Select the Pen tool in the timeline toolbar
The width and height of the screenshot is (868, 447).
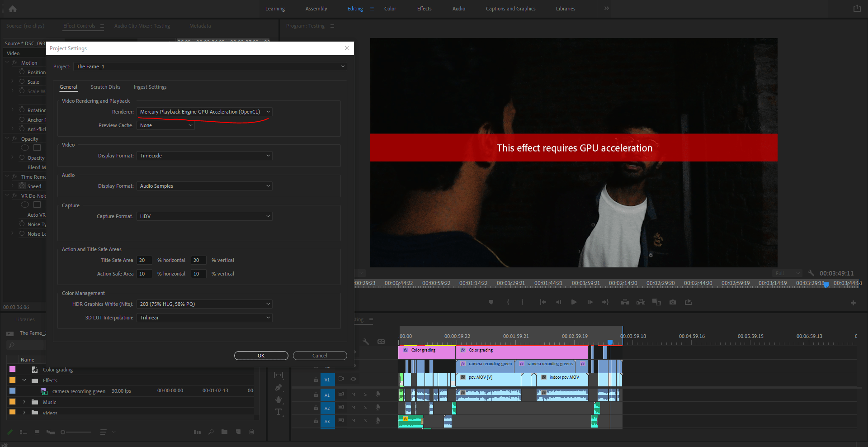click(x=279, y=387)
